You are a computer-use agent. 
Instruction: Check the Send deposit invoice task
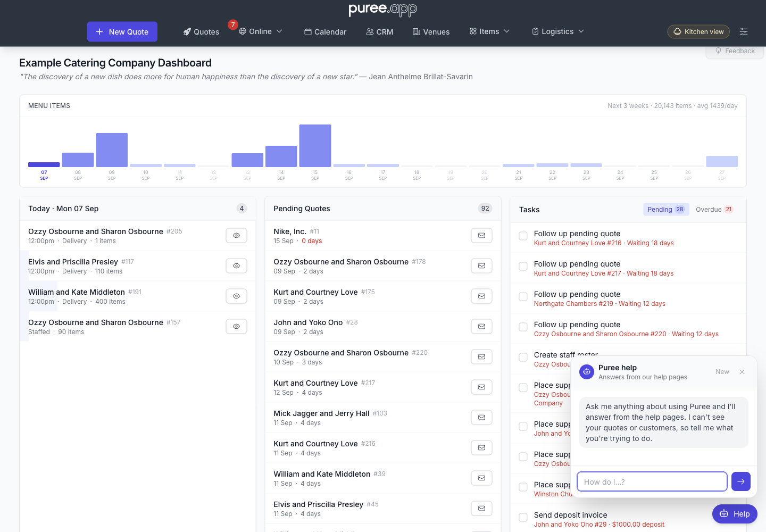(x=523, y=517)
